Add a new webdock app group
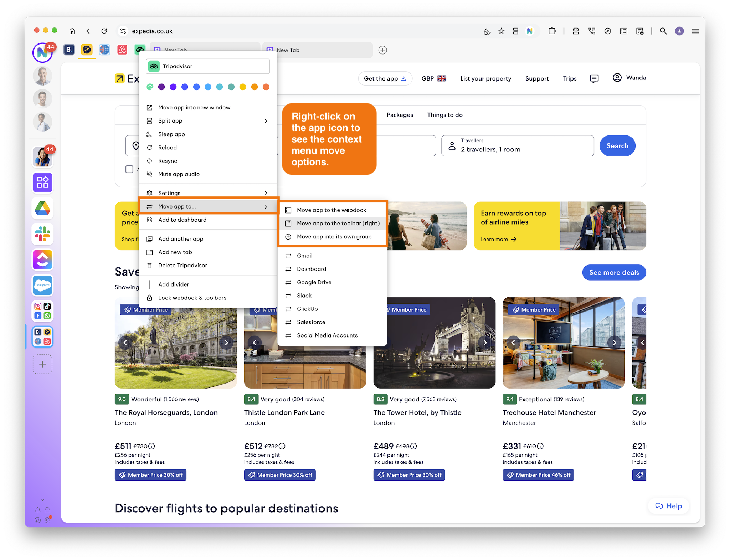730x560 pixels. tap(42, 364)
